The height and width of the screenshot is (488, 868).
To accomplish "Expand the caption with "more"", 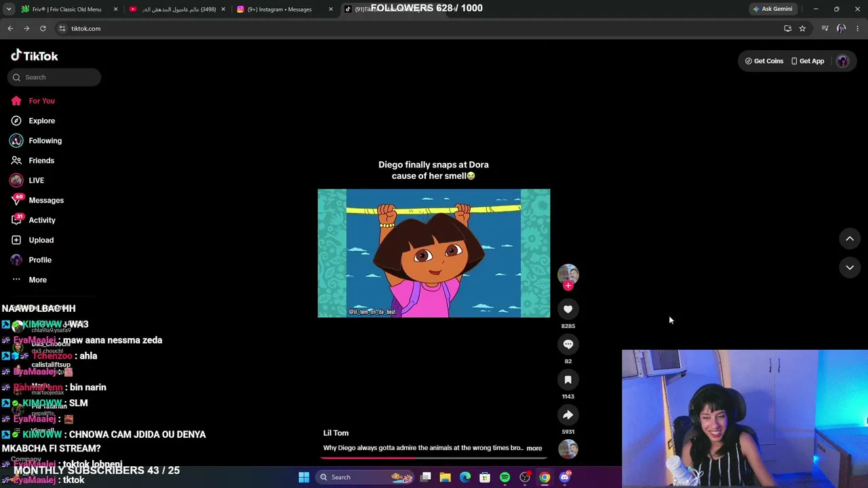I will [x=534, y=448].
